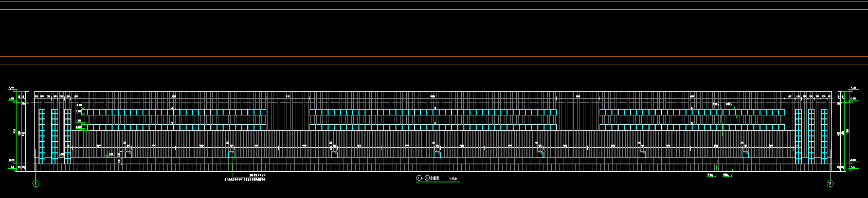Select the axis grid bubble numbered 17

pos(830,183)
